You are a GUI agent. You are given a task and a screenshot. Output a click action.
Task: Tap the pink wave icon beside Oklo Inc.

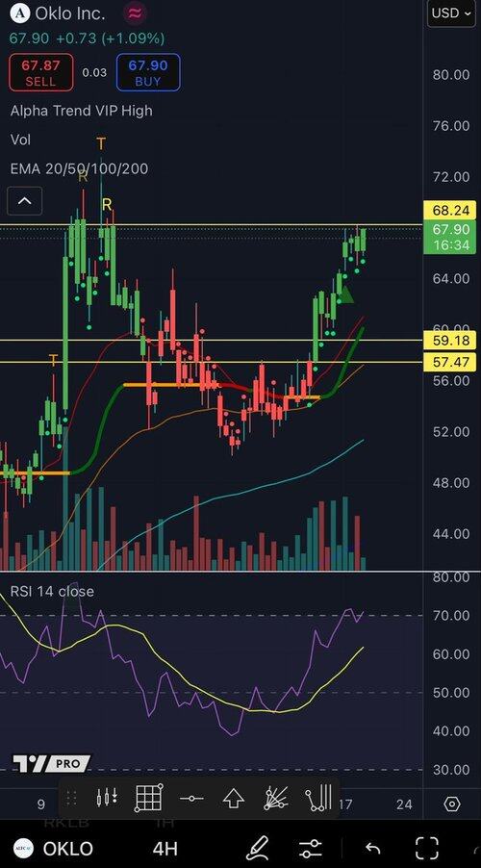(135, 13)
